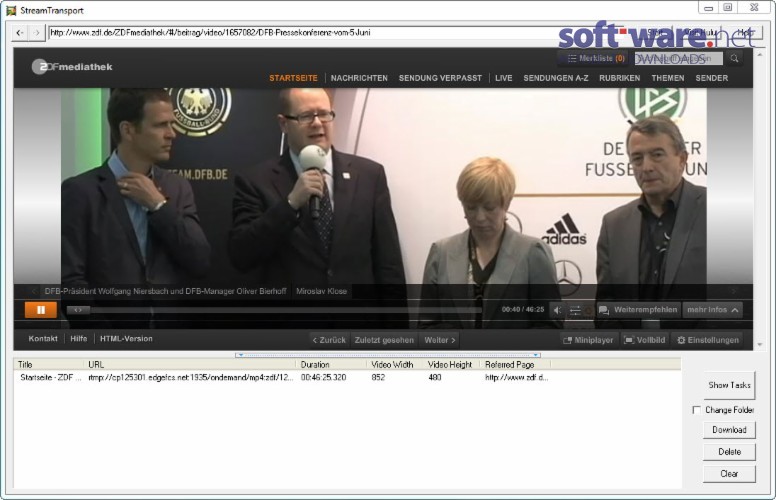Click the Kontakt link
Screen dimensions: 776x500
tap(43, 339)
